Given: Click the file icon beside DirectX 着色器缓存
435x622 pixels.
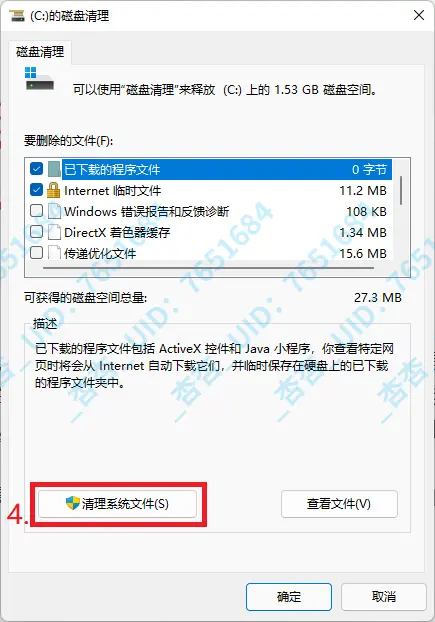Looking at the screenshot, I should click(54, 232).
